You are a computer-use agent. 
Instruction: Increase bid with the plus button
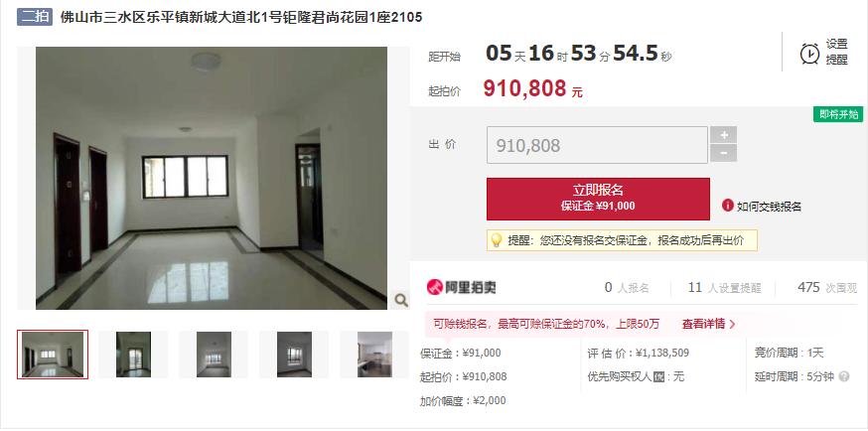724,135
